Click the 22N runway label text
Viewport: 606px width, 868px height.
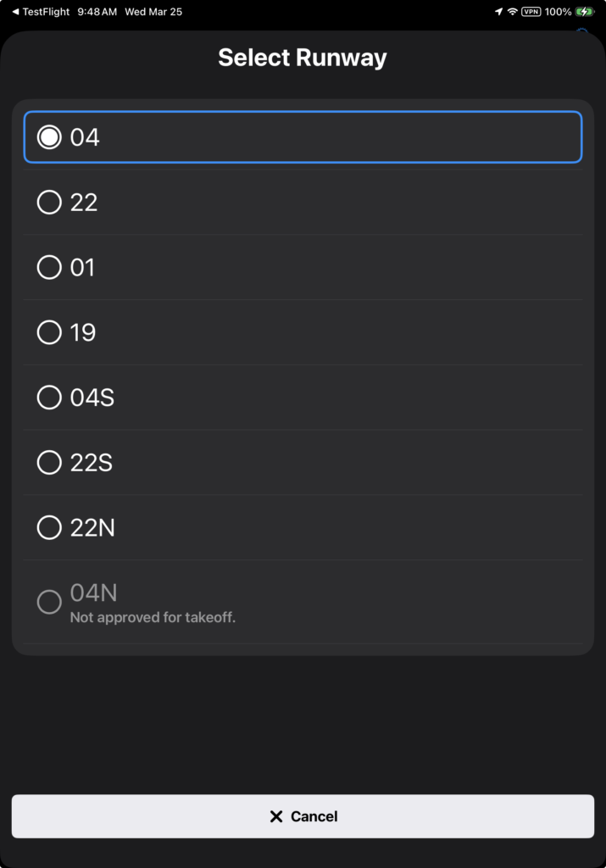coord(92,528)
